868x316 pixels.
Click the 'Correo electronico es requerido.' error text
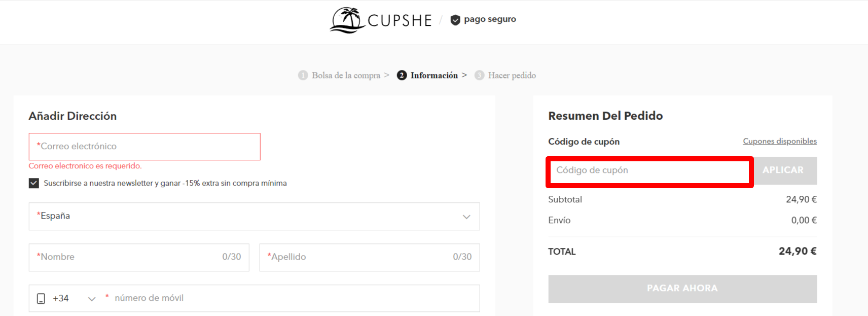click(85, 166)
